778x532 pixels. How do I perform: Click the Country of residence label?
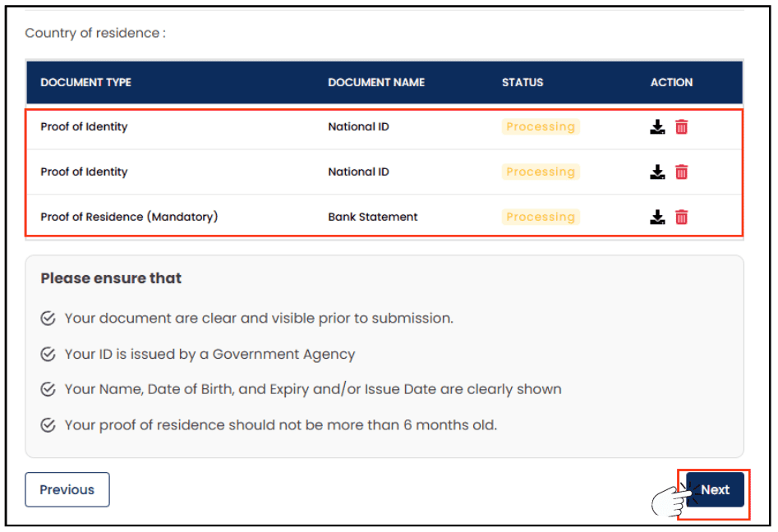96,33
